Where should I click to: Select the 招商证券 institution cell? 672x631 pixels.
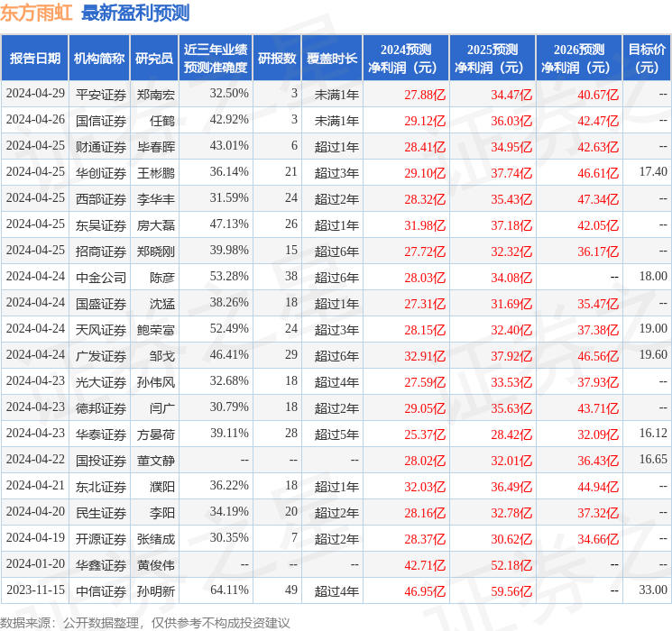click(101, 251)
